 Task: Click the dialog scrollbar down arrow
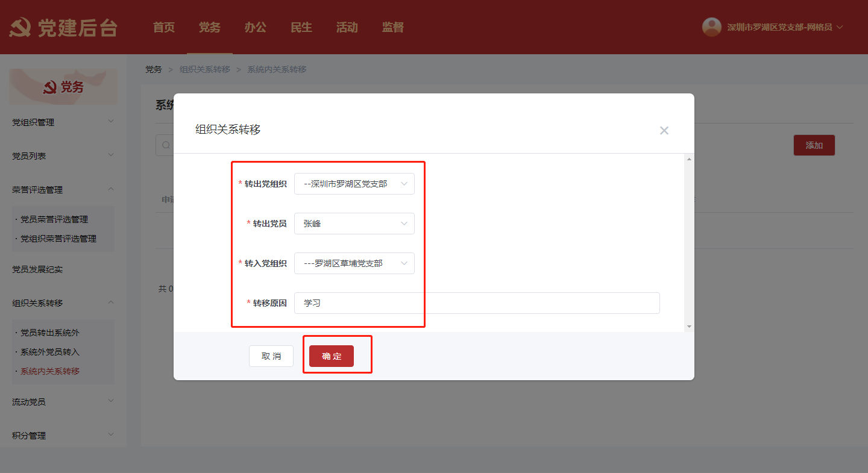[x=689, y=327]
